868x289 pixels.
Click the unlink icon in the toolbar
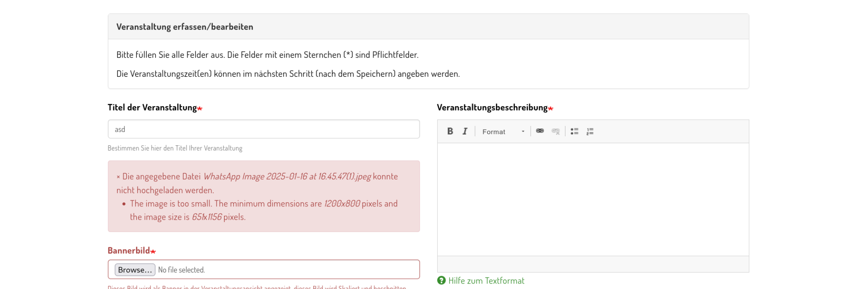[x=556, y=131]
